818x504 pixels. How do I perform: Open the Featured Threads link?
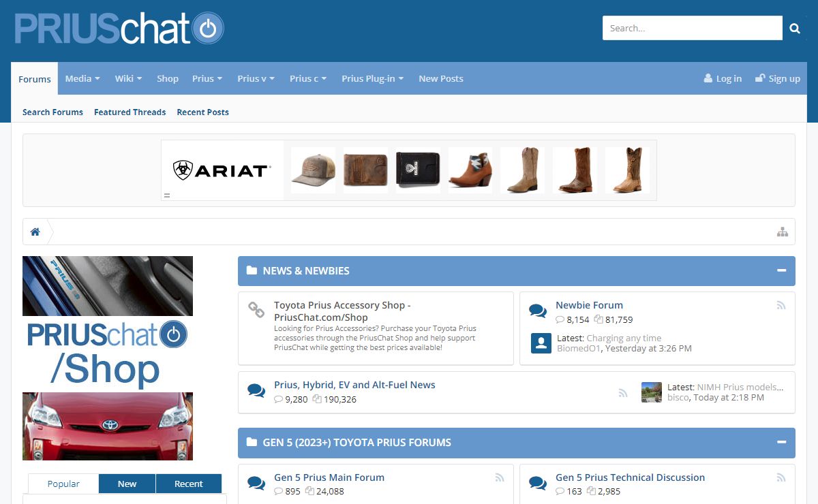tap(130, 112)
